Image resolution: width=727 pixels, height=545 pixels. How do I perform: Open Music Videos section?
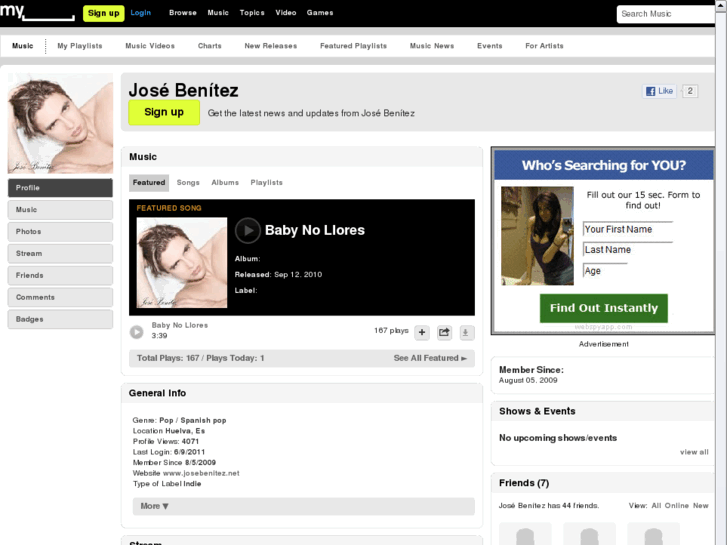point(150,46)
